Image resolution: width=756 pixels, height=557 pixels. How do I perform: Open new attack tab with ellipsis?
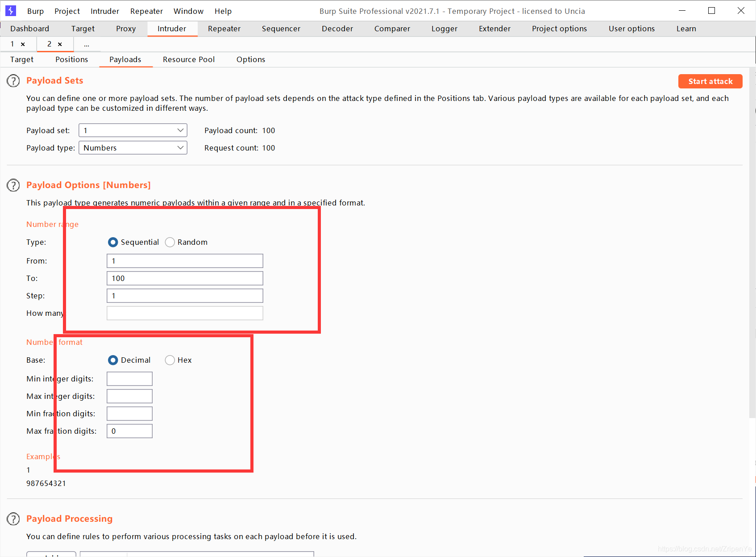pyautogui.click(x=87, y=44)
